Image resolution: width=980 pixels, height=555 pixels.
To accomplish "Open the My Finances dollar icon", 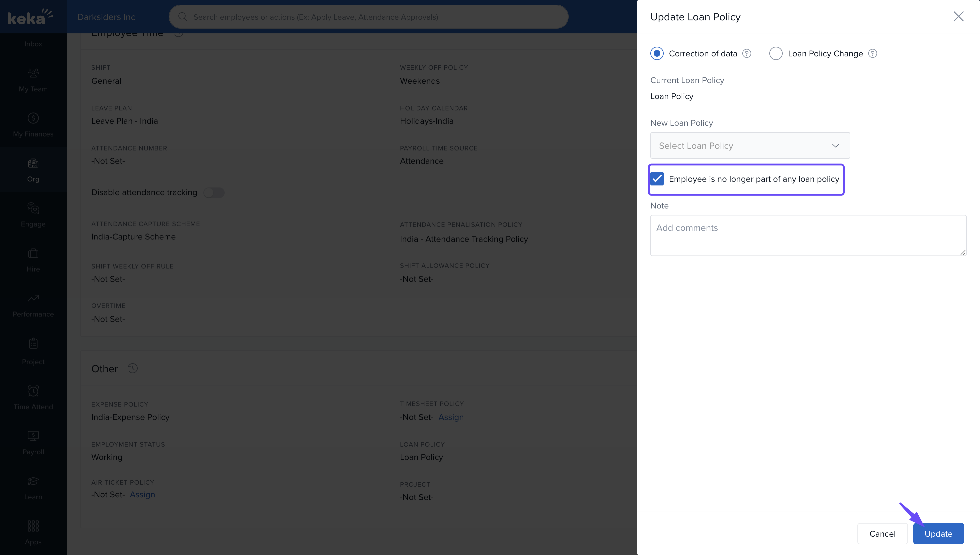I will (33, 118).
